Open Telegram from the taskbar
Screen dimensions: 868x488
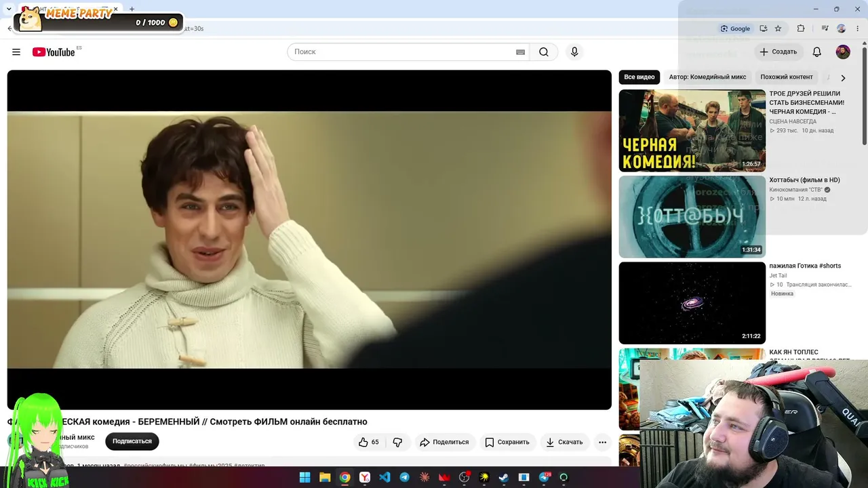tap(405, 477)
